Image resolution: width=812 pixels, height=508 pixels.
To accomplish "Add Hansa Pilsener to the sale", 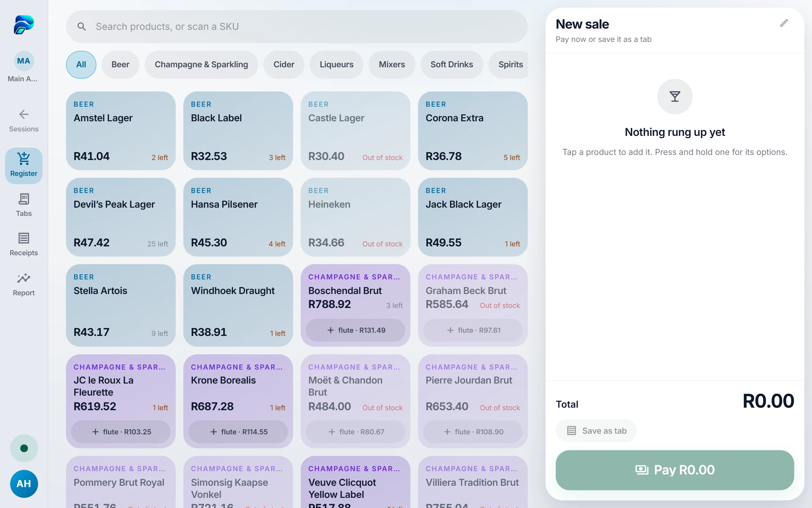I will point(238,217).
